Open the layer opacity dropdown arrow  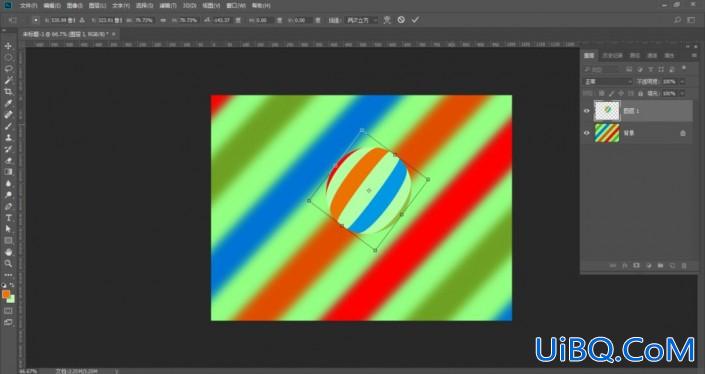tap(682, 81)
